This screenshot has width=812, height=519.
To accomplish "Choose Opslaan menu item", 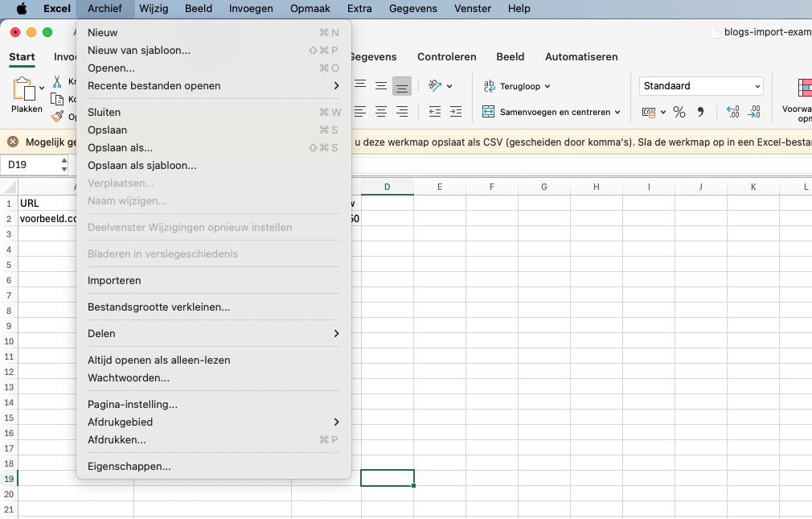I will pos(213,130).
